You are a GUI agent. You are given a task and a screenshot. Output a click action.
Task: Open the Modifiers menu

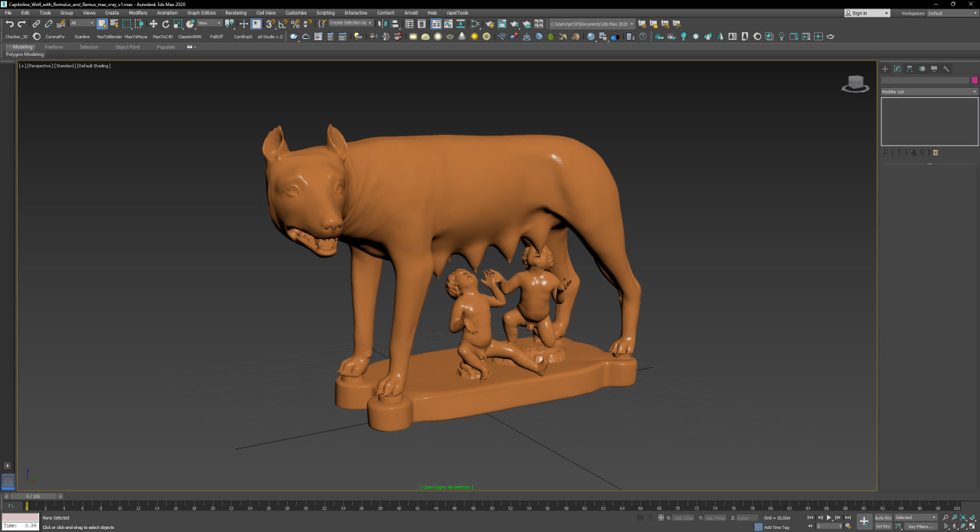[138, 13]
